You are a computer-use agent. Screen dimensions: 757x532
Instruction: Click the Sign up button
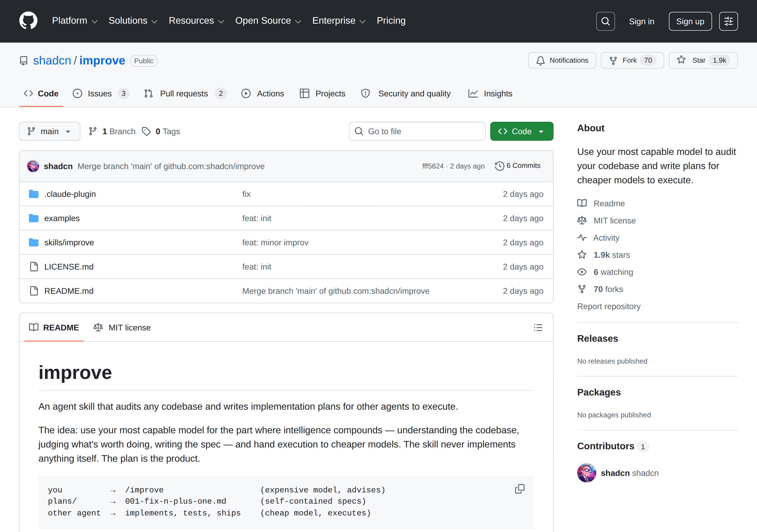coord(690,21)
